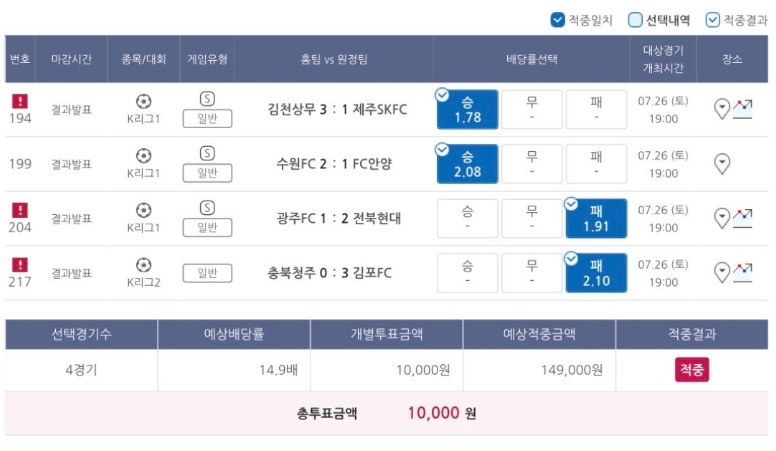Toggle the 적중결과 checkbox
Viewport: 776px width, 451px height.
tap(712, 20)
